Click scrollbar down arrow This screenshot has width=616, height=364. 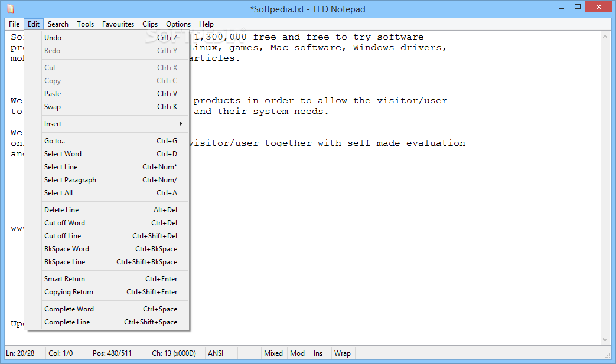[605, 340]
